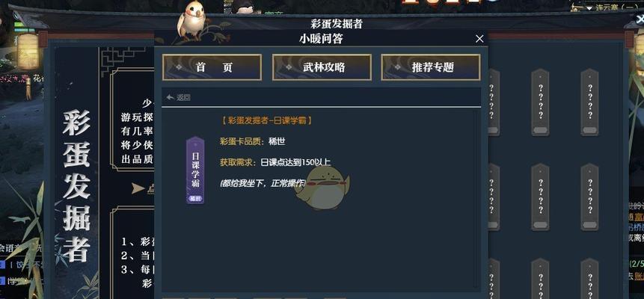Select second-row middle ???? card
This screenshot has height=299, width=644.
(x=541, y=197)
